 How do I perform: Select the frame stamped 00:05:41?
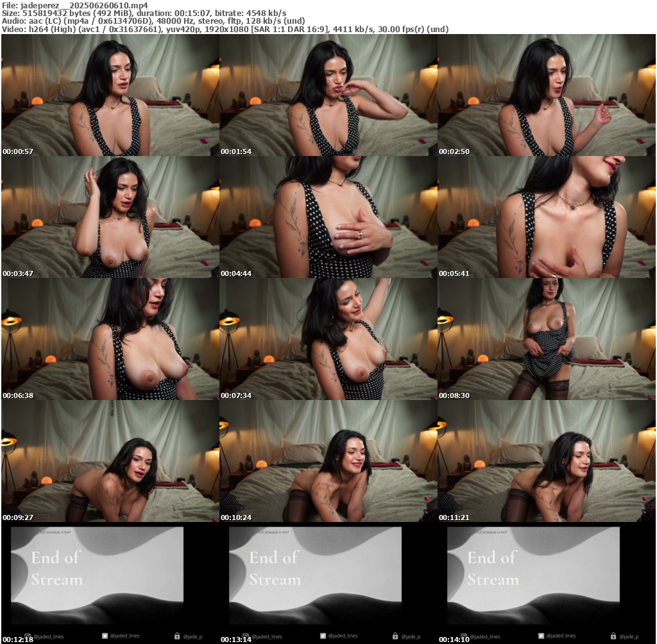pos(547,217)
